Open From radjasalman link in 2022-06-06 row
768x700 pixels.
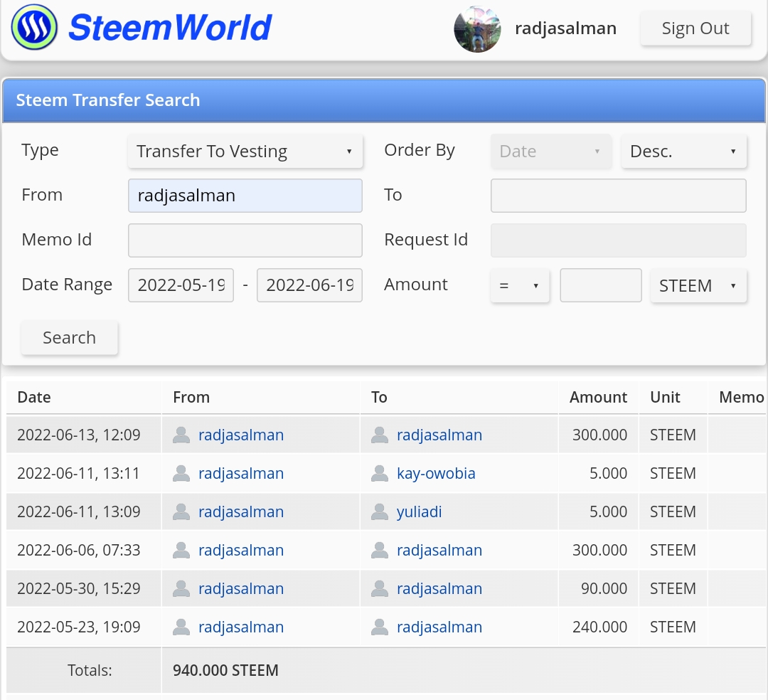[241, 550]
